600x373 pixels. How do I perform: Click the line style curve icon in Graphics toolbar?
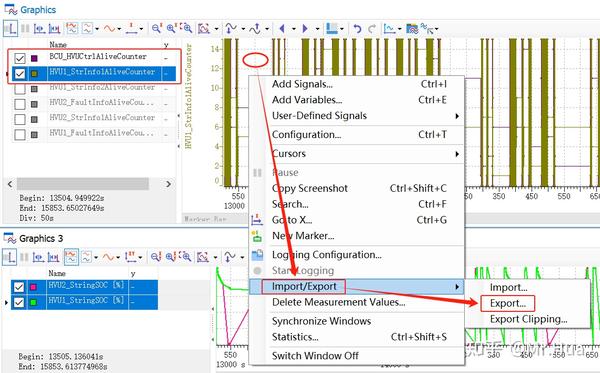pyautogui.click(x=110, y=28)
